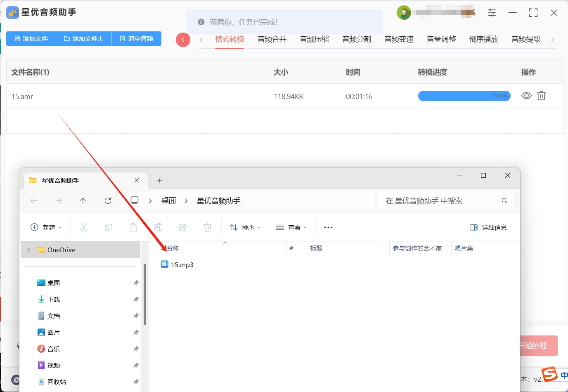Expand the chevron after 桌面 breadcrumb
This screenshot has height=392, width=568.
(x=186, y=201)
